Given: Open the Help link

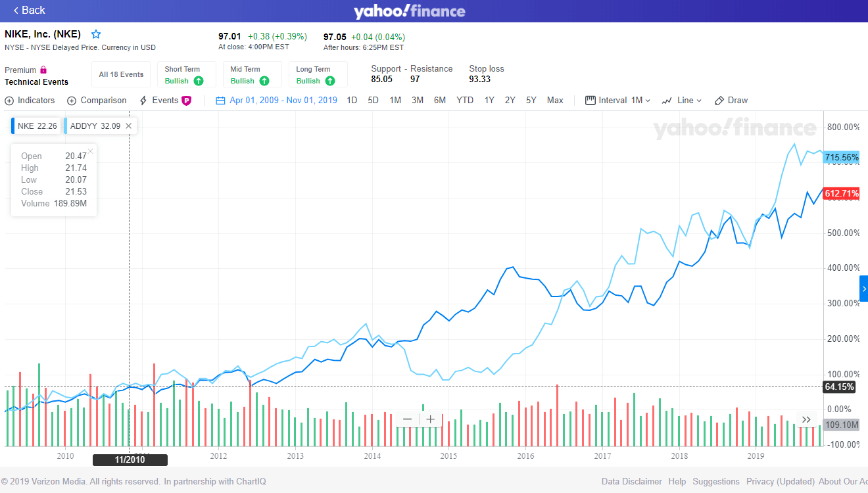Looking at the screenshot, I should pyautogui.click(x=677, y=482).
